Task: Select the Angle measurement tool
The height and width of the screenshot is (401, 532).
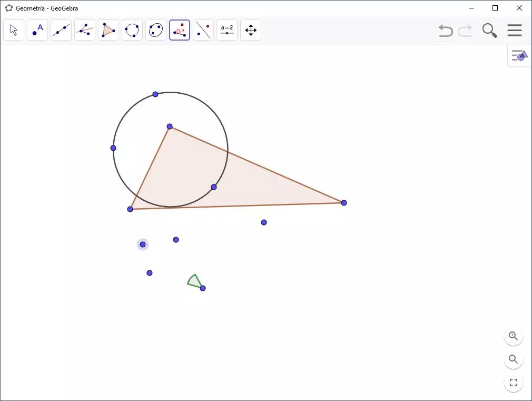Action: [180, 30]
